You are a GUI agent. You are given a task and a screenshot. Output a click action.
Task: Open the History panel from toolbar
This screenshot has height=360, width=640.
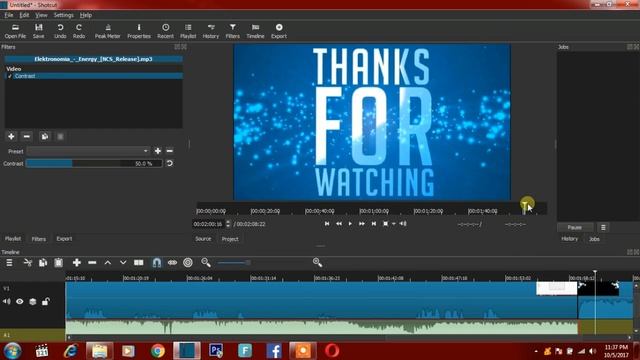[211, 31]
